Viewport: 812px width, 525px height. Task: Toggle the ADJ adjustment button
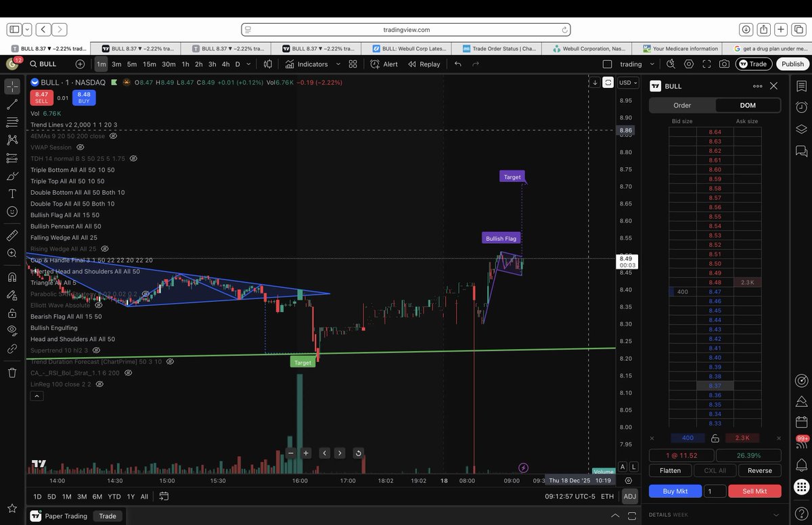pyautogui.click(x=630, y=497)
